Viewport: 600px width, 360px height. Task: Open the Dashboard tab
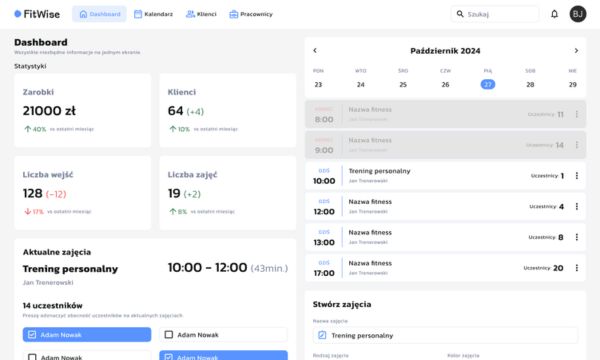coord(99,14)
